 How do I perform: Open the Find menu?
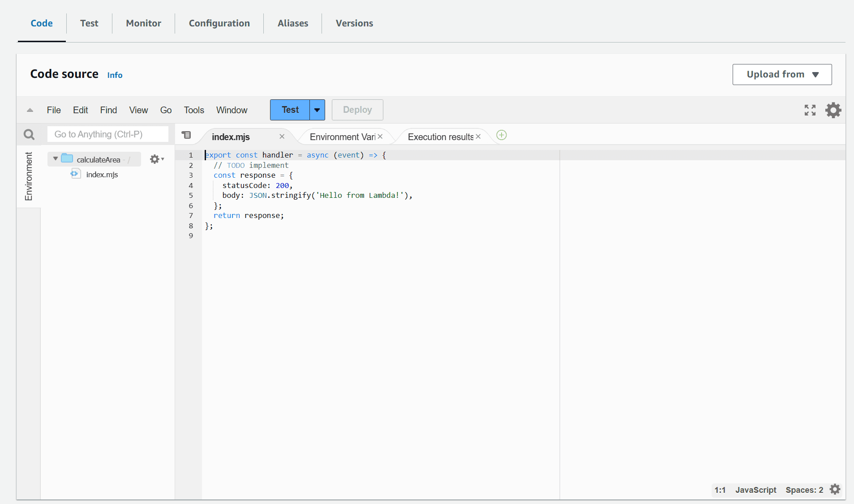point(108,110)
